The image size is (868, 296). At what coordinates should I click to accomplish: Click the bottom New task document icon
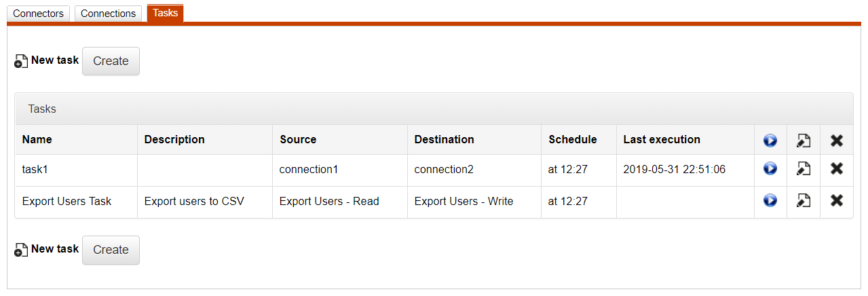21,251
